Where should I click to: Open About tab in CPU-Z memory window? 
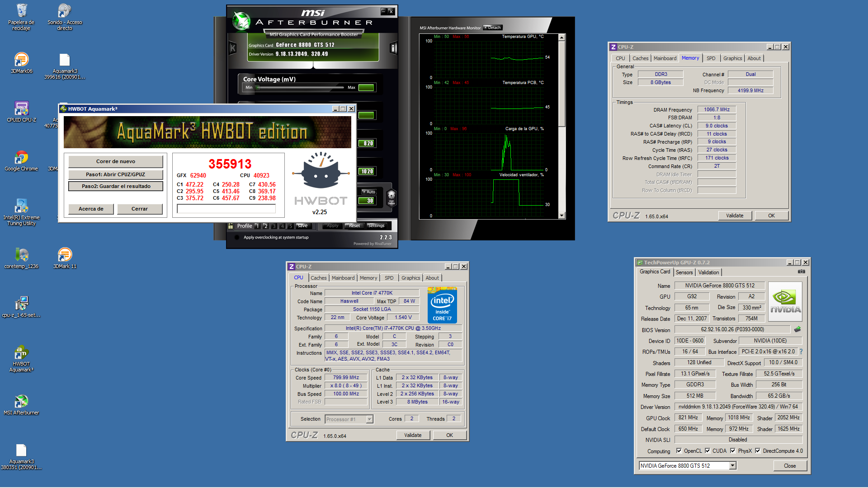tap(754, 58)
